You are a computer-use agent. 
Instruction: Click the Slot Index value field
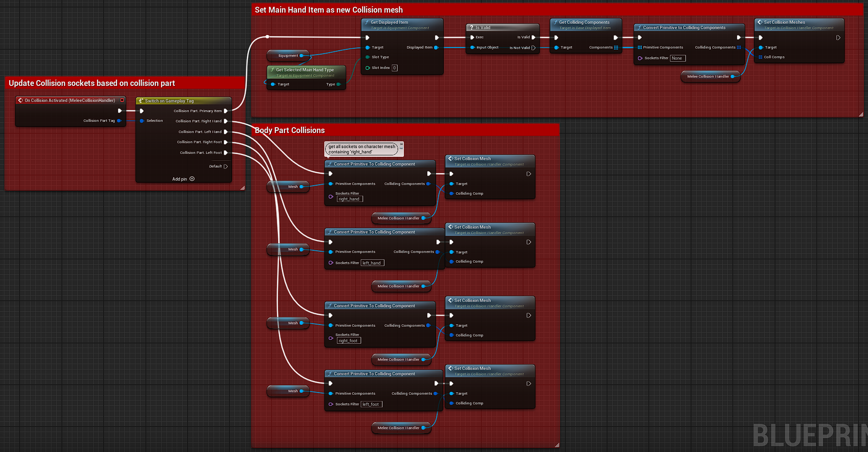[x=395, y=68]
